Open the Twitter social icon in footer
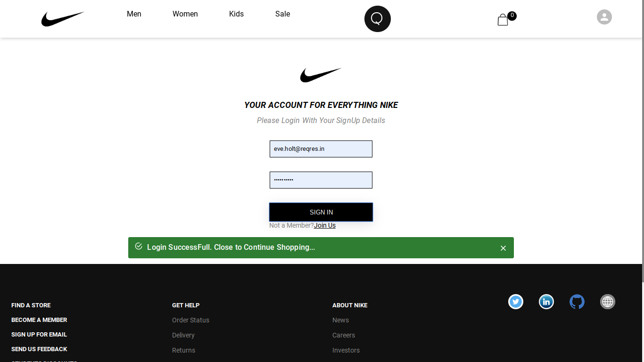644x362 pixels. coord(516,302)
